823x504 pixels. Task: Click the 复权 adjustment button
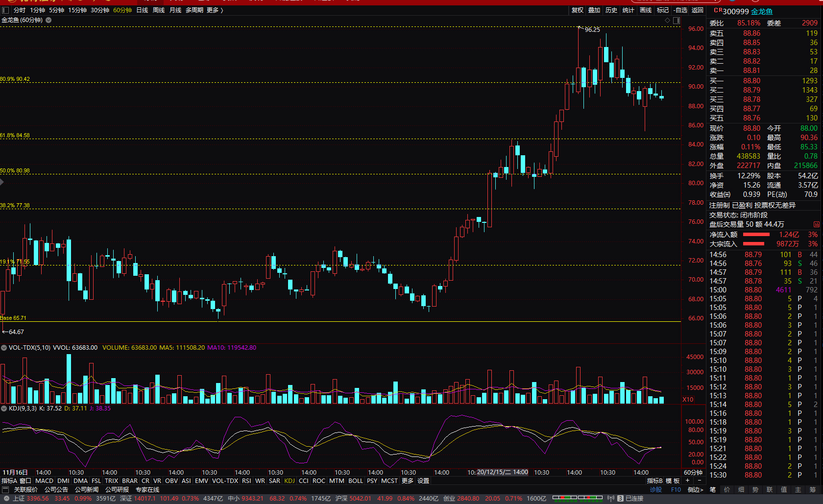[578, 10]
